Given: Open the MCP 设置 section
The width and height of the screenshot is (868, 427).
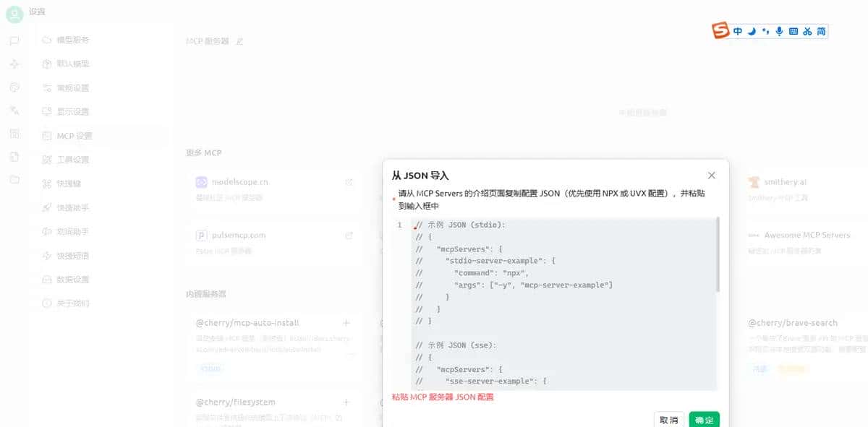Looking at the screenshot, I should point(75,135).
